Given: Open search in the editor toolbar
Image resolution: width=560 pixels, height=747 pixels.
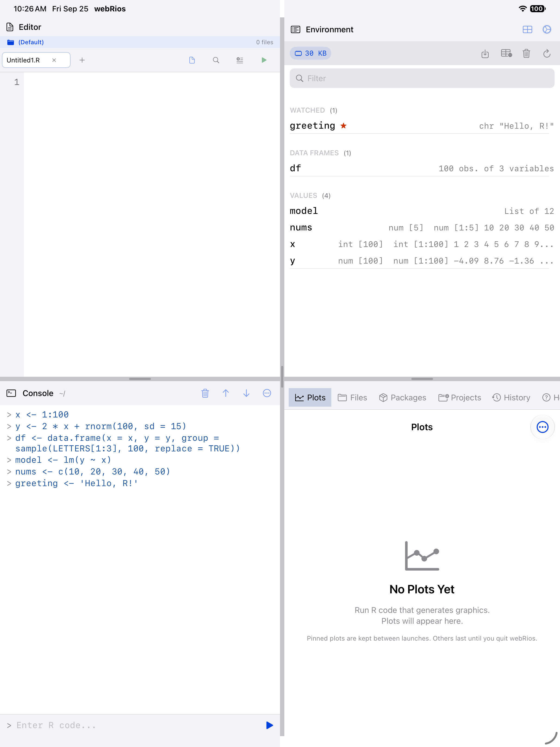Looking at the screenshot, I should [x=216, y=60].
